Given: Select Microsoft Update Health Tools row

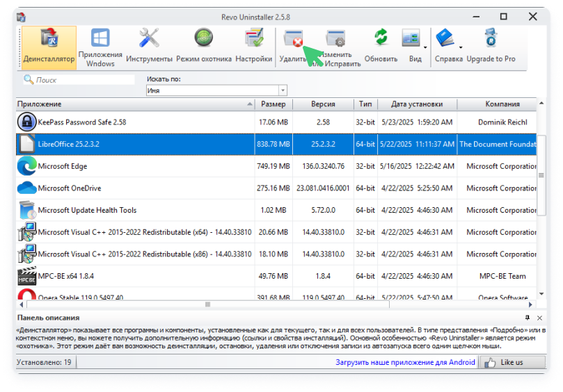Looking at the screenshot, I should 276,210.
